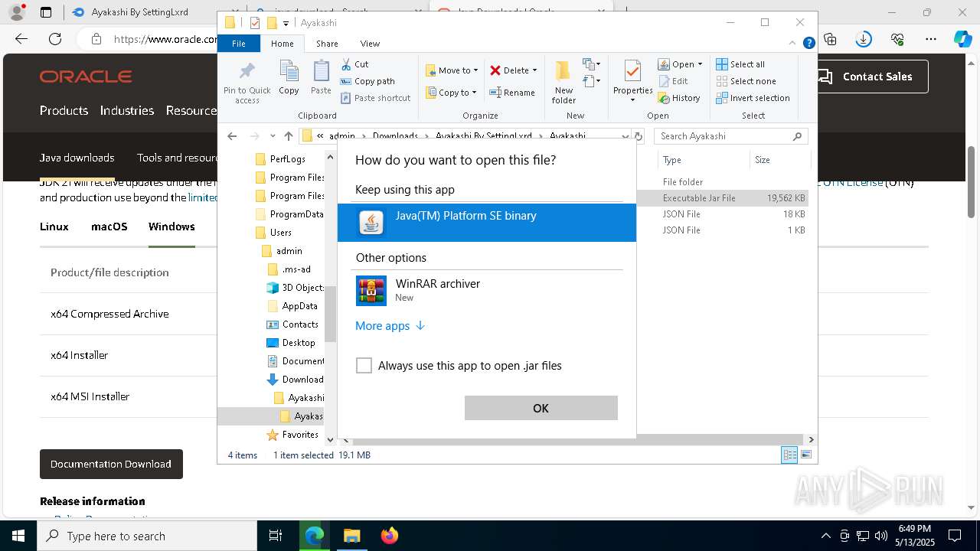Create a New folder from ribbon
Image resolution: width=980 pixels, height=551 pixels.
point(563,82)
